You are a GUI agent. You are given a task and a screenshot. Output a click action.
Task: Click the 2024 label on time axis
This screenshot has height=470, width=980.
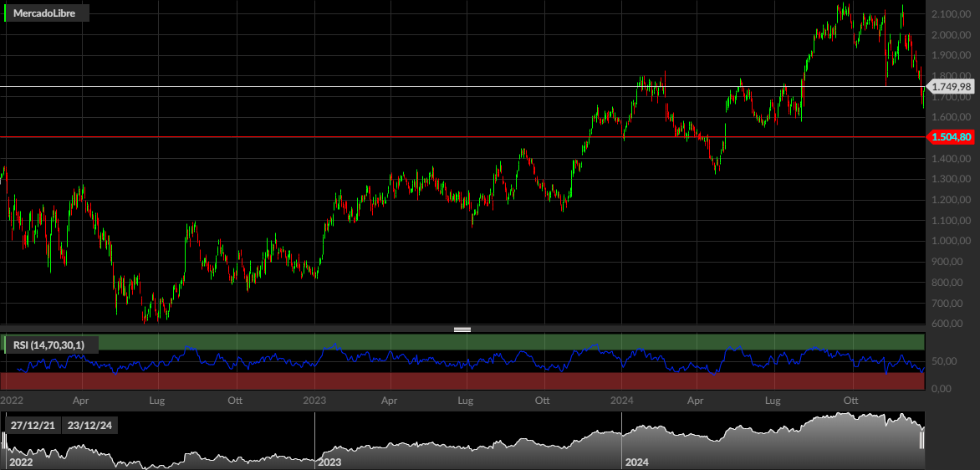click(x=622, y=400)
